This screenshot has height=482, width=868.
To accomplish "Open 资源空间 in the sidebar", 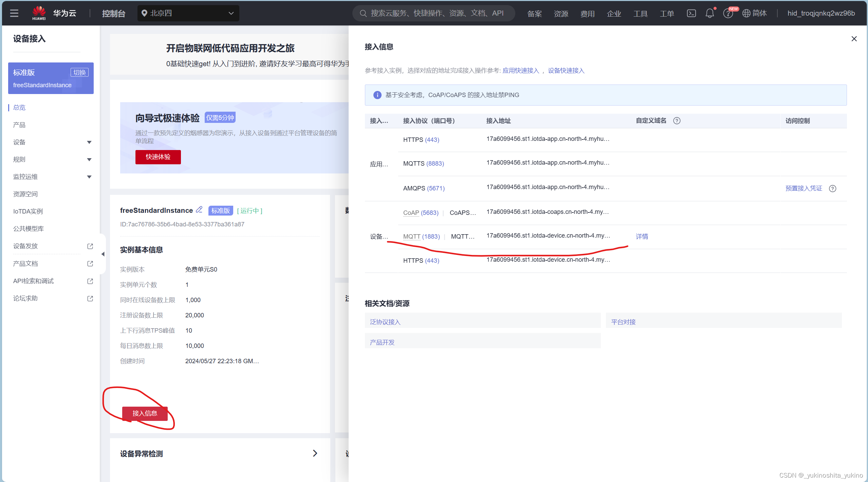I will 25,194.
